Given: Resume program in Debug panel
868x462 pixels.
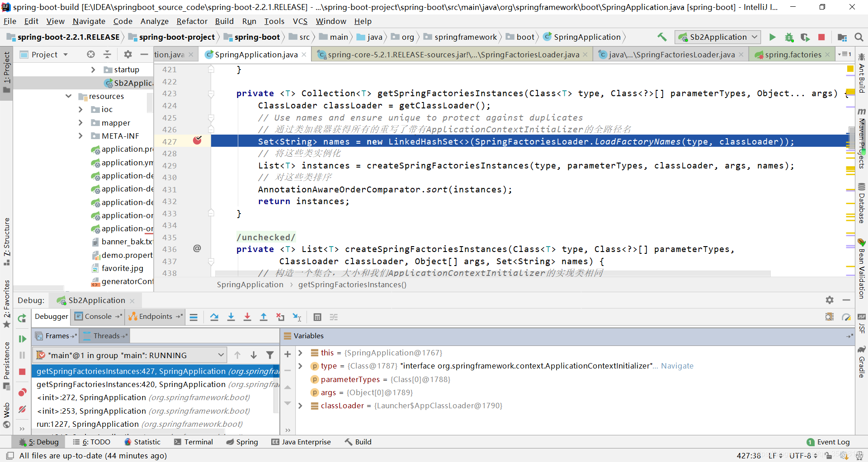Looking at the screenshot, I should 22,339.
